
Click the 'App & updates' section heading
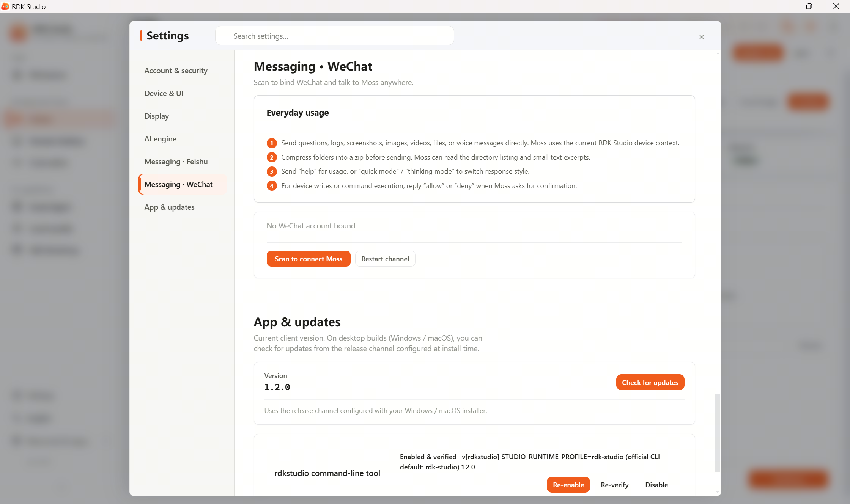297,322
